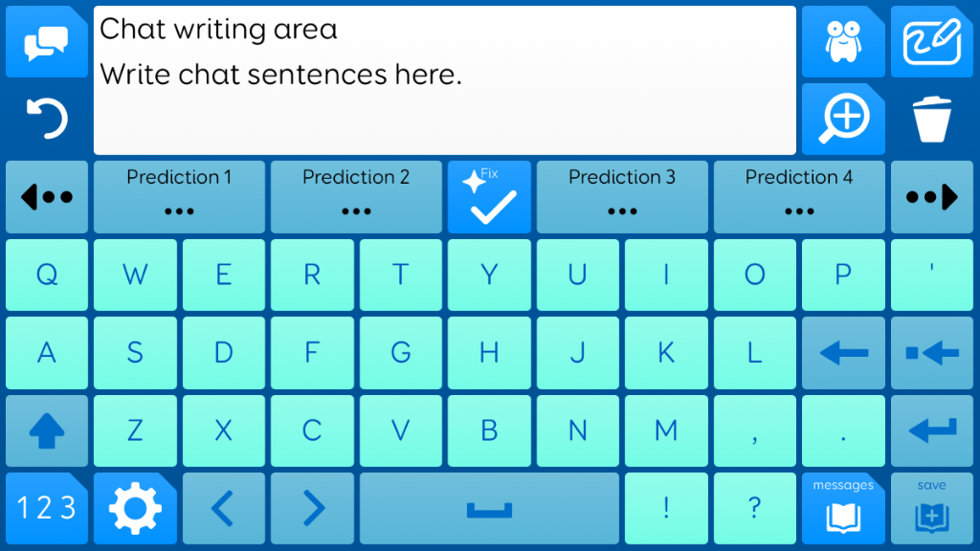Select the Prediction 1 suggestion
The height and width of the screenshot is (551, 980).
[179, 197]
